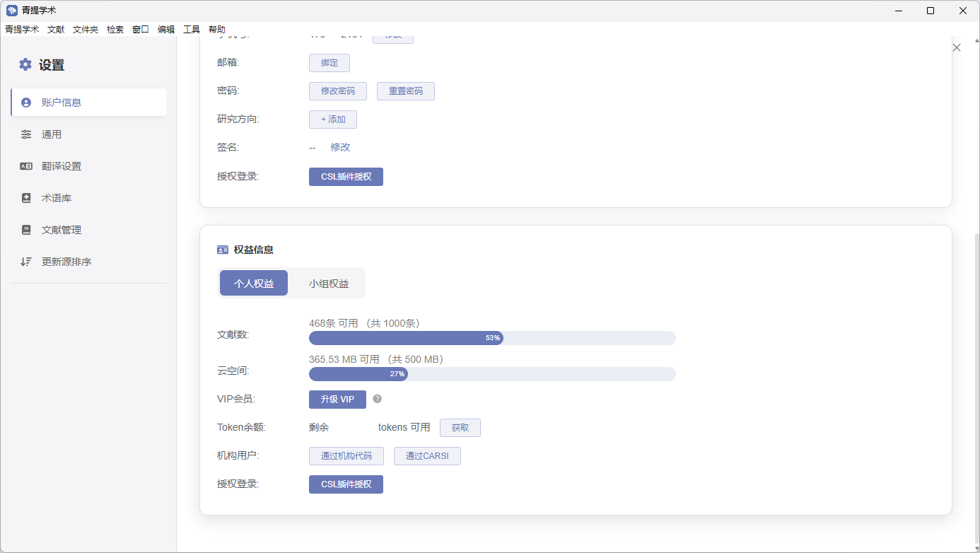
Task: Click the 账户信息 person icon in sidebar
Action: (x=26, y=103)
